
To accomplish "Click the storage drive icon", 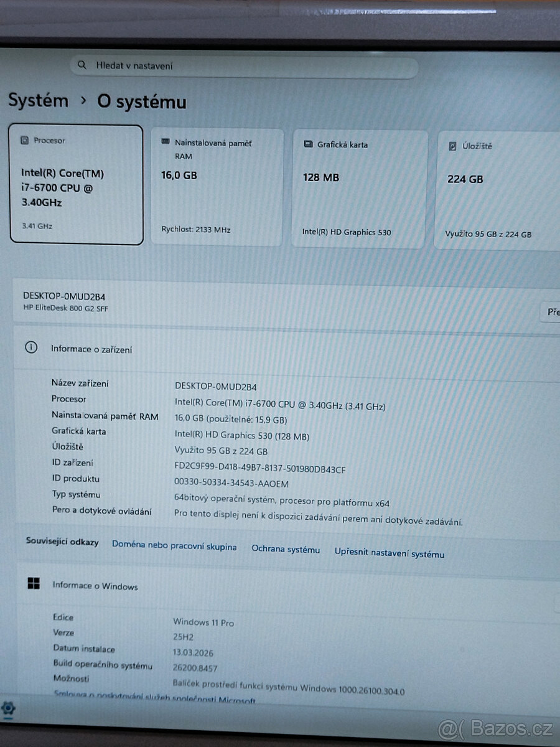I will pos(452,146).
